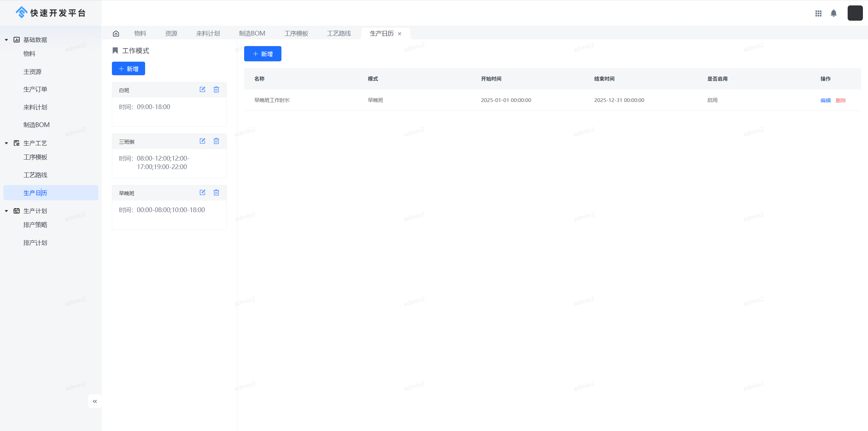
Task: Click 新增 under 工作模式 panel
Action: (x=129, y=69)
